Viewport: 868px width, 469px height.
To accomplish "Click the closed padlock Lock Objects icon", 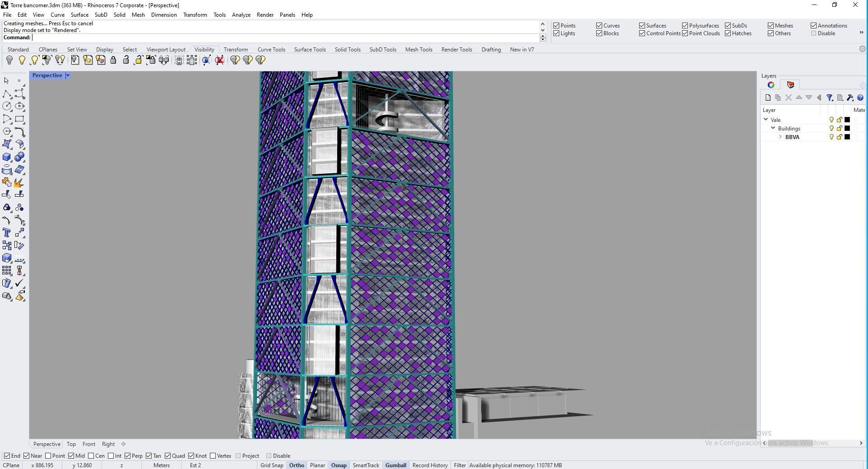I will point(113,60).
